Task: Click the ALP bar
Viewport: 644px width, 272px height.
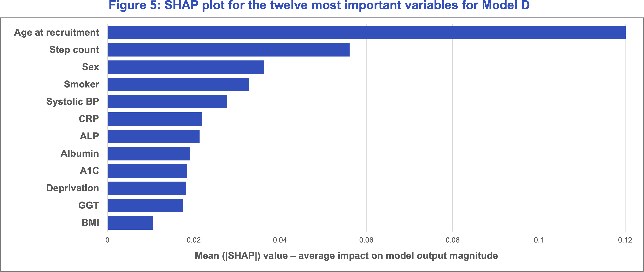Action: tap(153, 136)
